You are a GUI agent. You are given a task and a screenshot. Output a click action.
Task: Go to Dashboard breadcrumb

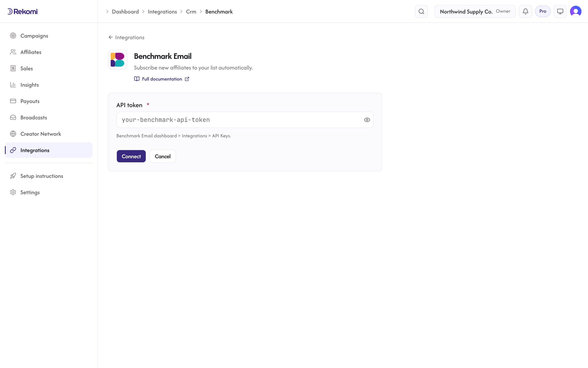[125, 12]
